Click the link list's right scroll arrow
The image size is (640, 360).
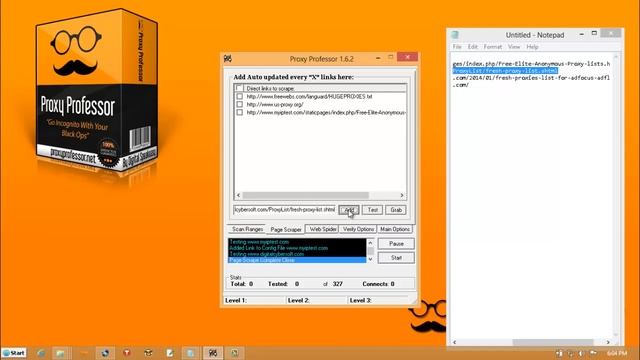(x=402, y=196)
